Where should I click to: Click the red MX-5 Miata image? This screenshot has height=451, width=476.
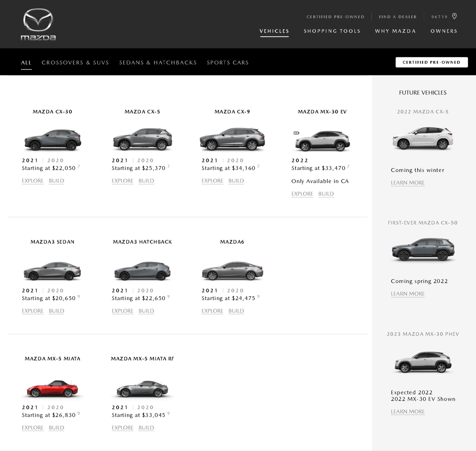[52, 388]
